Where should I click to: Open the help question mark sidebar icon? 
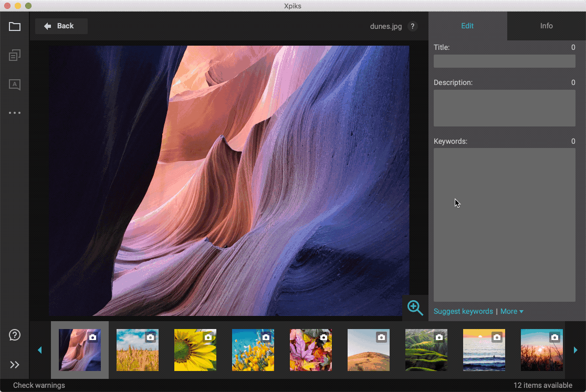pos(15,335)
